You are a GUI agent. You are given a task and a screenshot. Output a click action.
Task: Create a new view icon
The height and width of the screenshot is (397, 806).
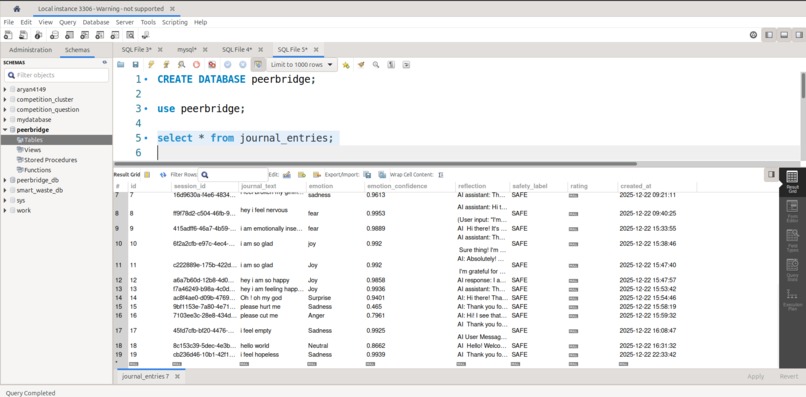(x=84, y=35)
